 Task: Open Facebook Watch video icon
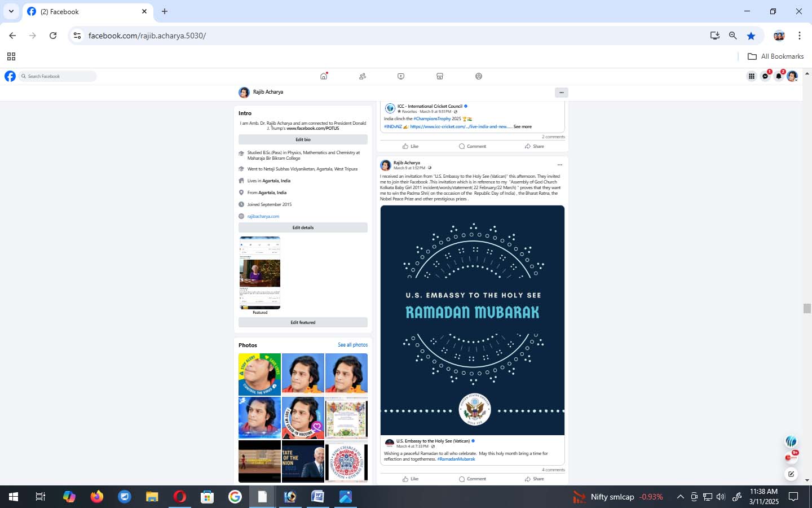tap(401, 76)
